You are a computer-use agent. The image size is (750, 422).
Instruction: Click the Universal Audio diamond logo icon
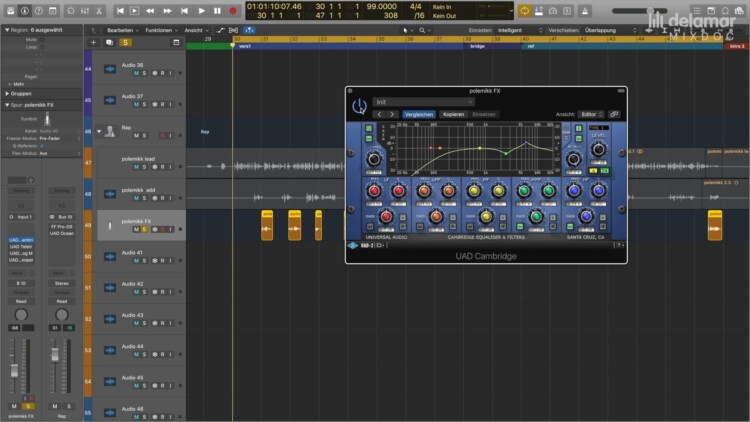point(353,245)
